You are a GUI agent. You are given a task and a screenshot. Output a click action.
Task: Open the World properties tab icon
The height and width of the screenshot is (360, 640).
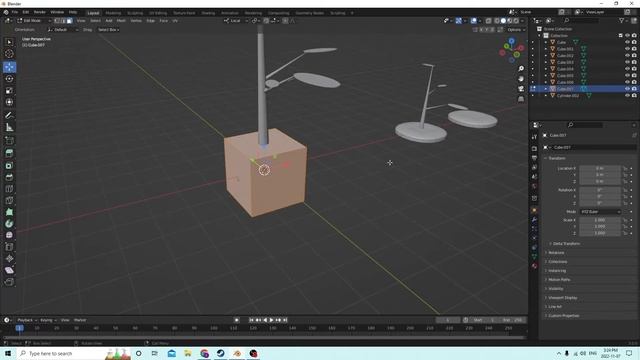(x=534, y=186)
